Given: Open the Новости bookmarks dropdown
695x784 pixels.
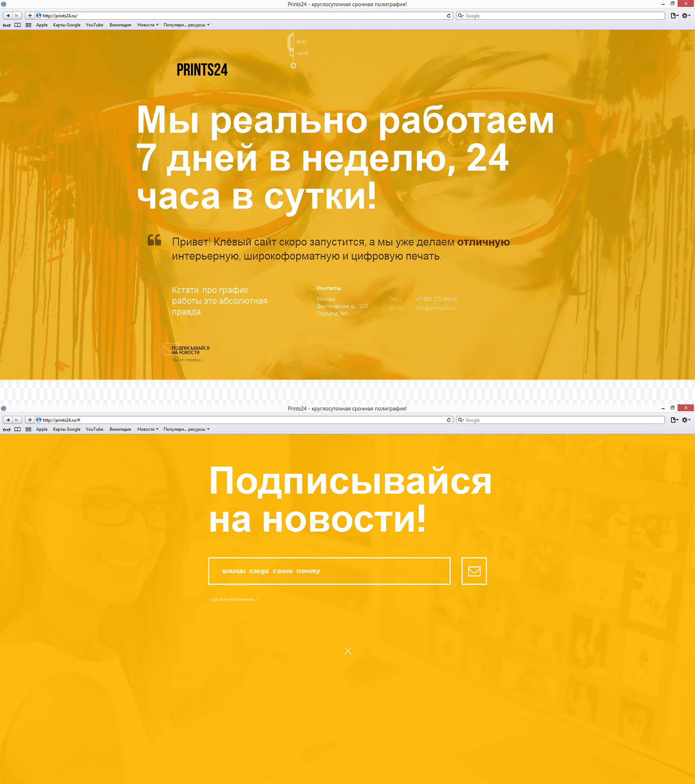Looking at the screenshot, I should 148,25.
